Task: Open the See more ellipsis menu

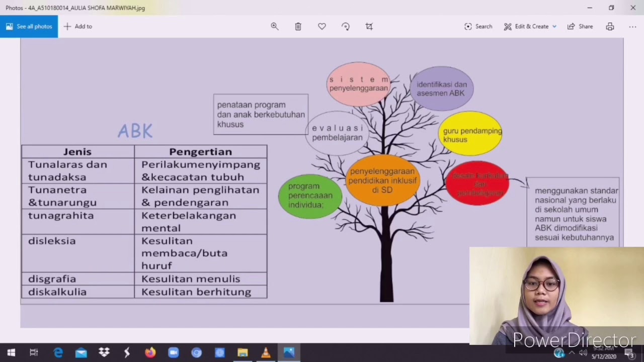Action: (x=632, y=27)
